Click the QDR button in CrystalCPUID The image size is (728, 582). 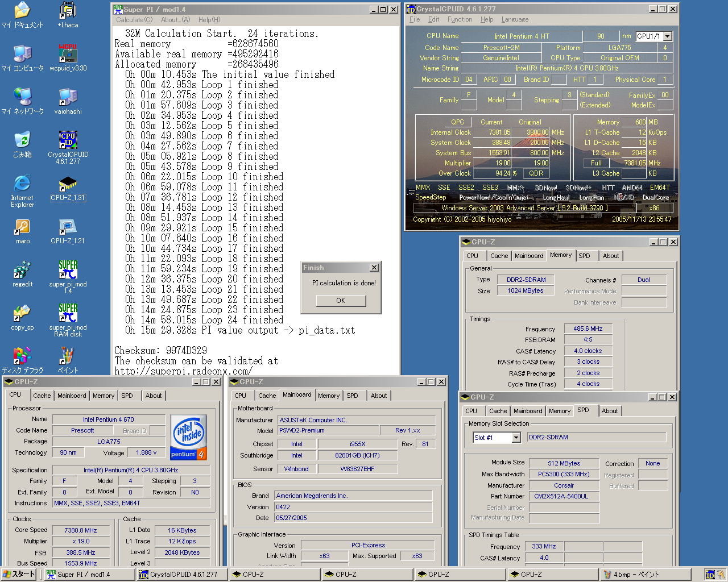coord(536,173)
